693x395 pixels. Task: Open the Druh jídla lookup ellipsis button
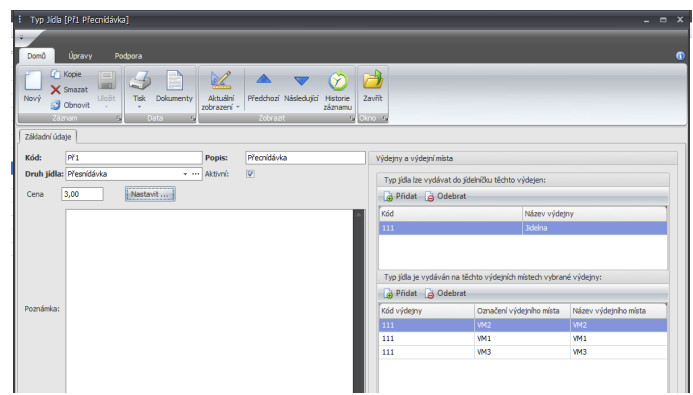coord(195,174)
